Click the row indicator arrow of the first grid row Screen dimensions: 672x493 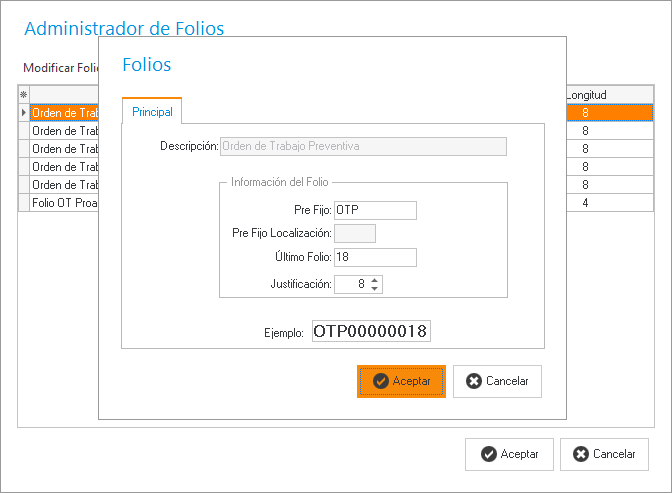click(x=24, y=113)
